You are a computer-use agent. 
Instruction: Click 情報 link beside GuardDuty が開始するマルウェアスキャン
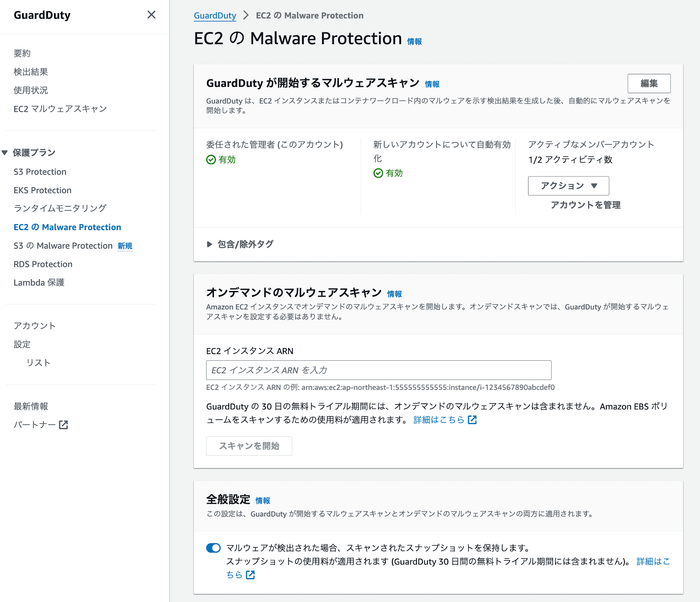[432, 84]
